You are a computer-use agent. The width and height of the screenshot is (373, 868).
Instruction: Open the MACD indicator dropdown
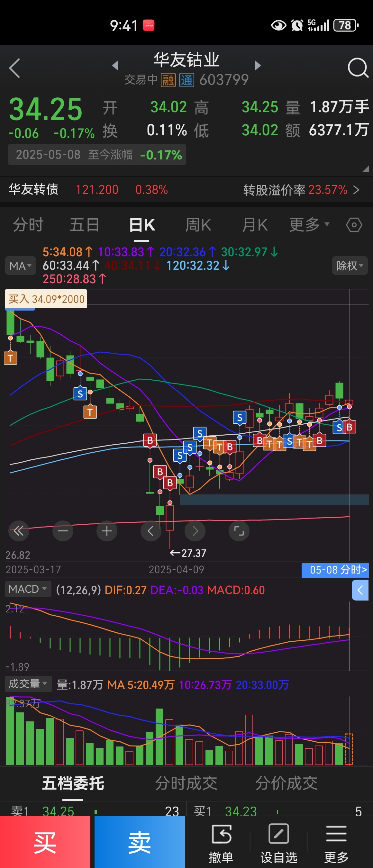[x=28, y=589]
